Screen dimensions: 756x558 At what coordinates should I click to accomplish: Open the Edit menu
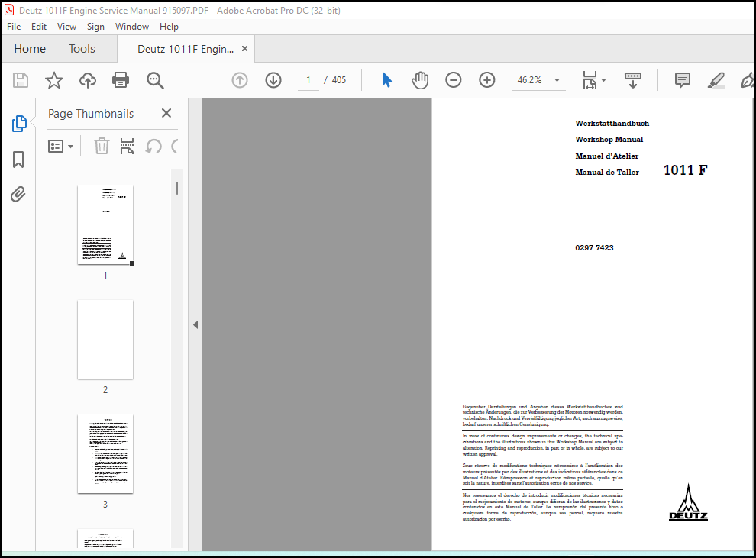click(x=39, y=27)
